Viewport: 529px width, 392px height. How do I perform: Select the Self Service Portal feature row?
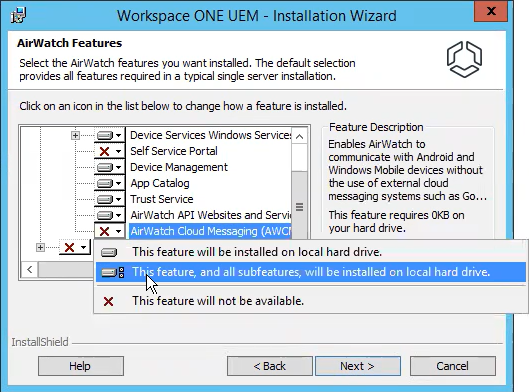click(174, 151)
